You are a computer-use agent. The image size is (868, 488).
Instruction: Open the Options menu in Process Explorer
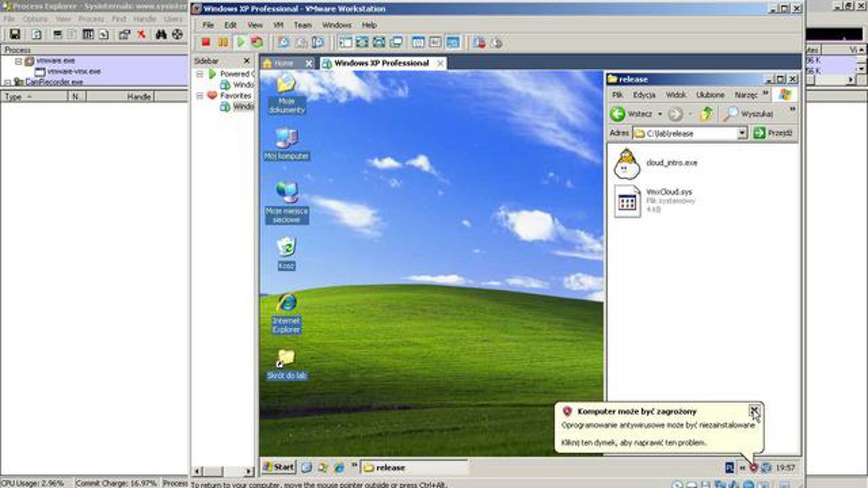click(x=35, y=19)
